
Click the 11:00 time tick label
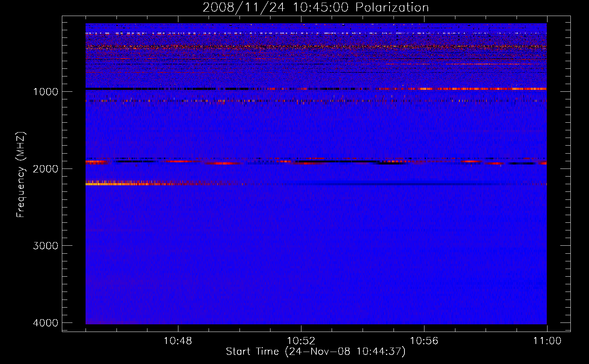coord(547,341)
